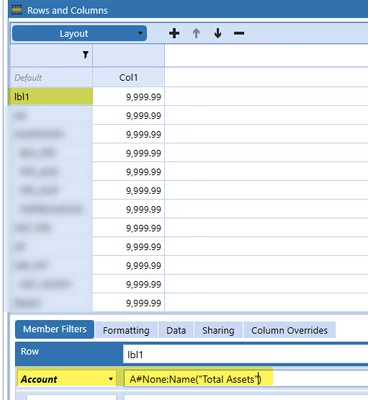
Task: Click the Default cell in the grid corner
Action: click(51, 77)
